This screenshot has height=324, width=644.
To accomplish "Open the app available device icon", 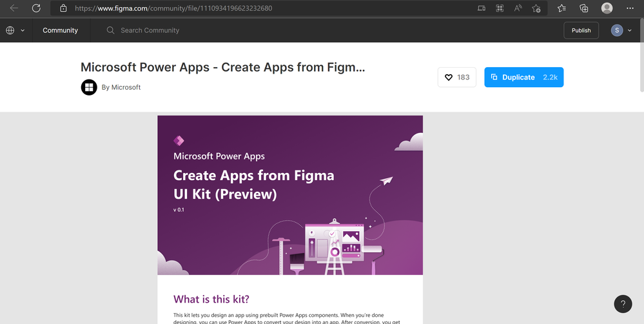I will [x=482, y=8].
